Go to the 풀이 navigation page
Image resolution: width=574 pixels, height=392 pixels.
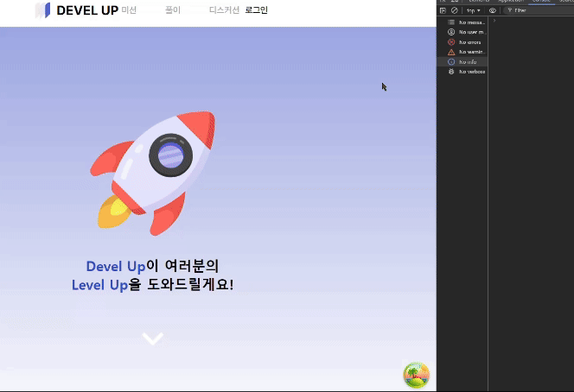(173, 10)
